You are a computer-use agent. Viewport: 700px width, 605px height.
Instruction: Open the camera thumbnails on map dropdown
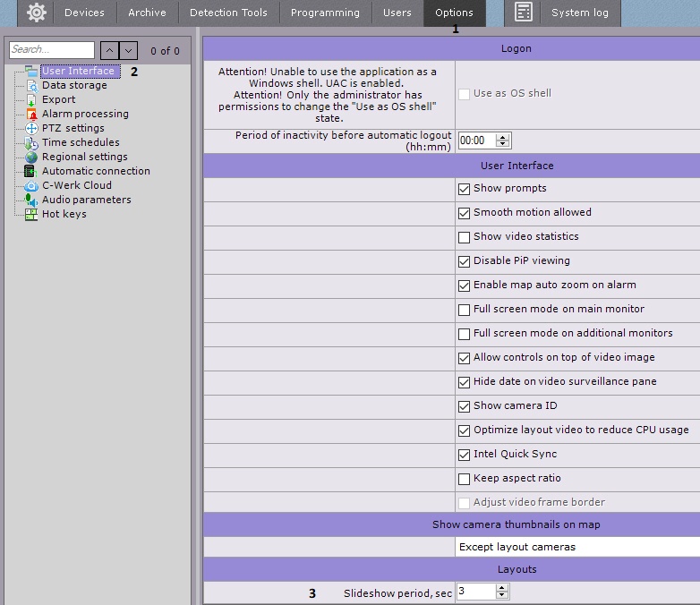tap(577, 547)
